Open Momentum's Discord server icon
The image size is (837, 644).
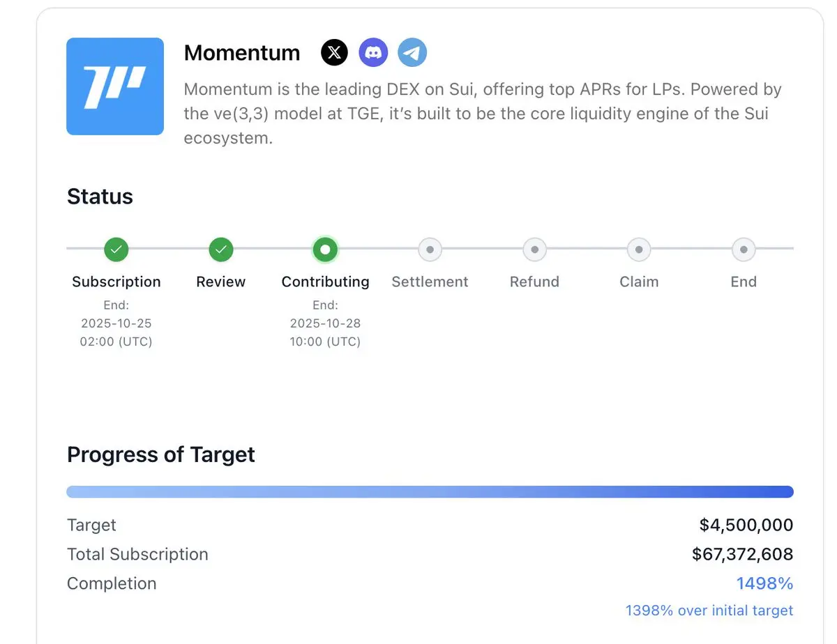click(x=373, y=52)
